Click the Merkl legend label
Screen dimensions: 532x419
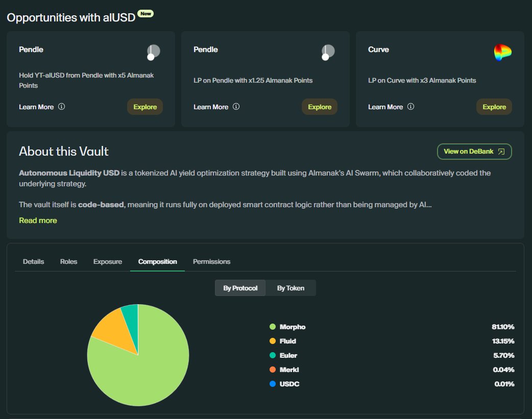289,369
